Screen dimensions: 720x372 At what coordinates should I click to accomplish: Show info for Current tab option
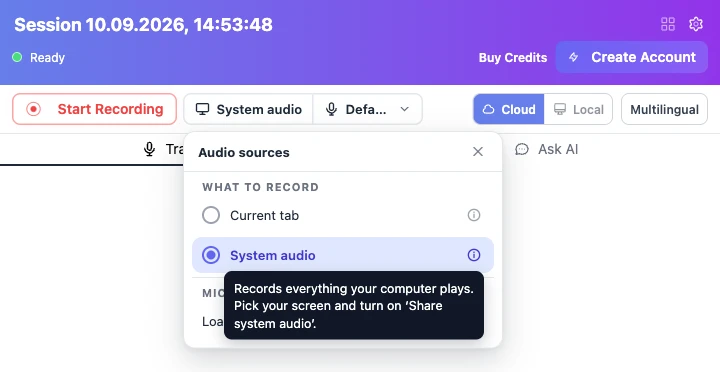pos(474,215)
